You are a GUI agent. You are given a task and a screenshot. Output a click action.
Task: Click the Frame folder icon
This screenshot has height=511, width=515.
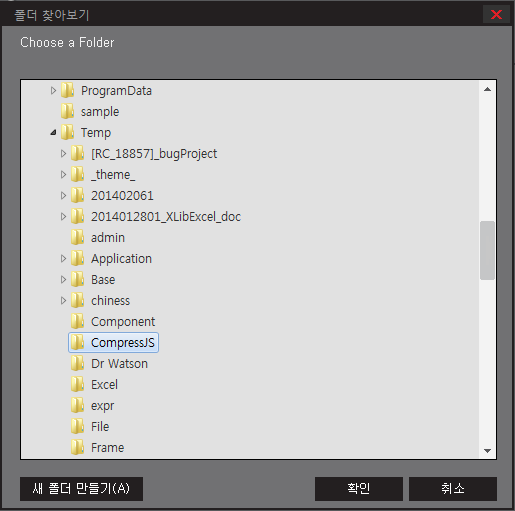78,448
